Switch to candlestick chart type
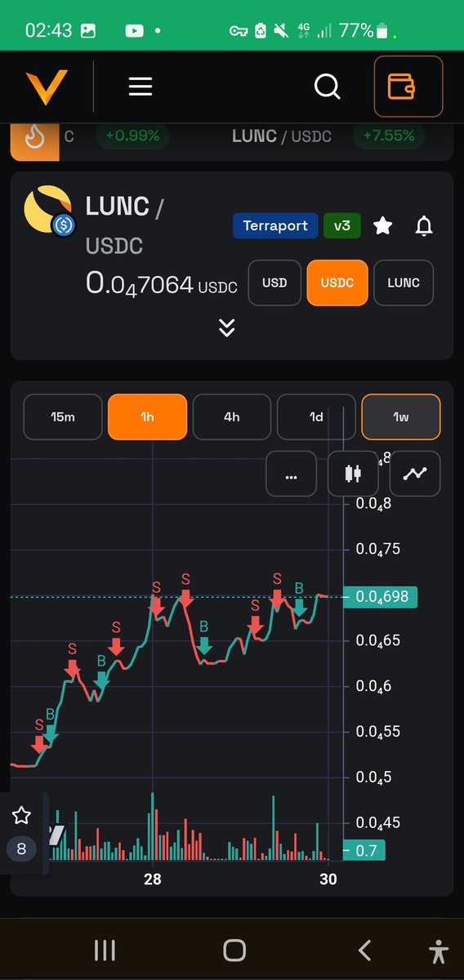The height and width of the screenshot is (980, 464). (x=353, y=473)
